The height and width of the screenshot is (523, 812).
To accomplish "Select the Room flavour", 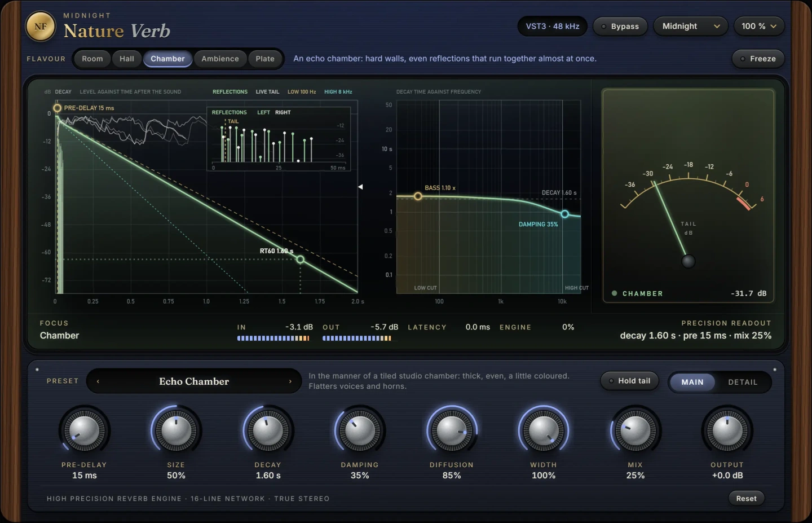I will 92,59.
